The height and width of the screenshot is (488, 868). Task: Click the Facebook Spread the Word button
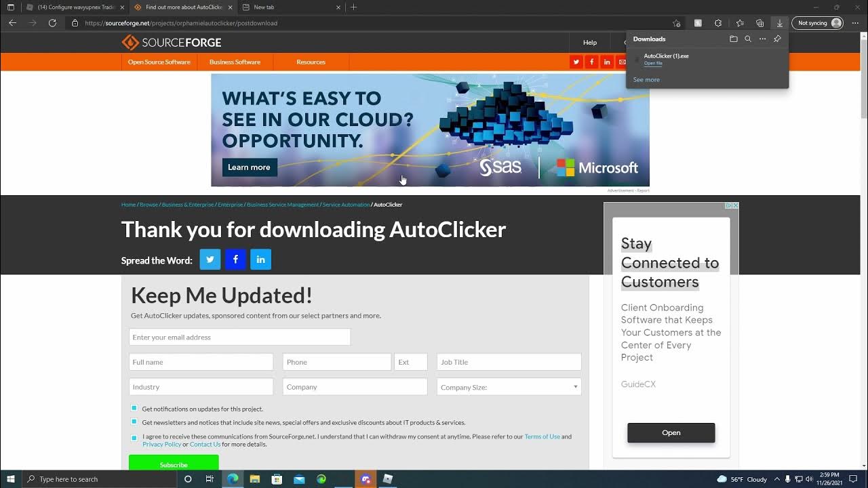pyautogui.click(x=235, y=260)
